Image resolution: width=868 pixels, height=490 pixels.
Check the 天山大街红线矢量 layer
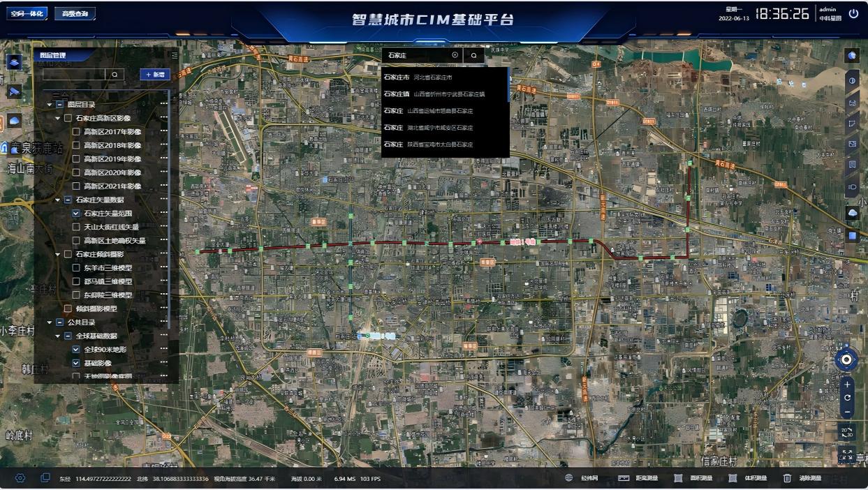tap(77, 227)
